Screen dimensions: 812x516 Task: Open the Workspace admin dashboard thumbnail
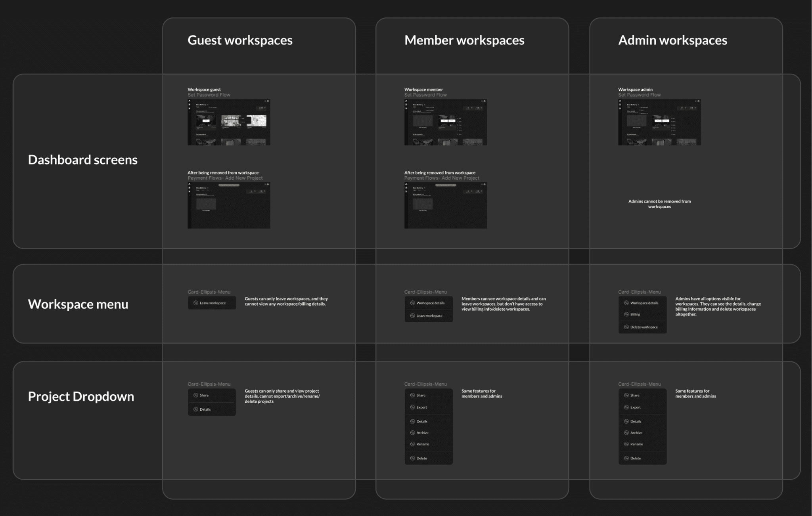[x=659, y=122]
